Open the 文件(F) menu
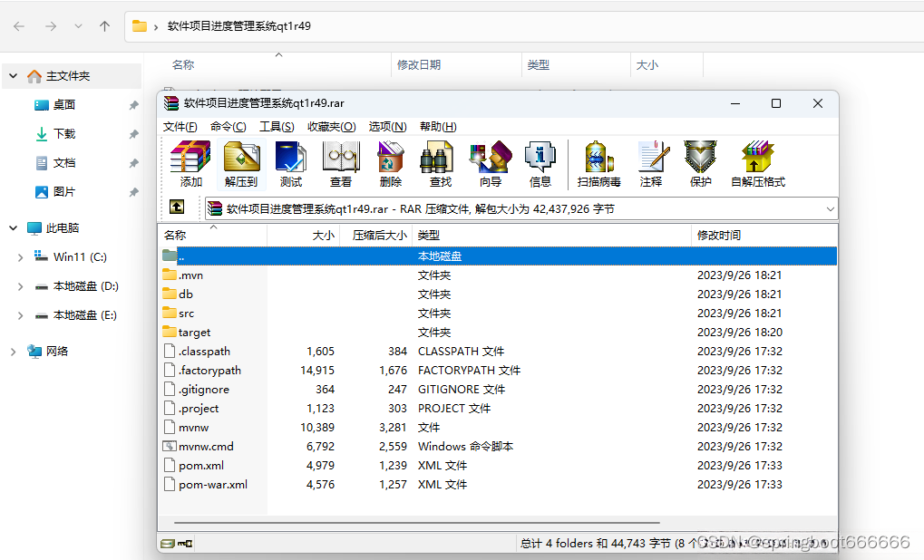 (180, 127)
